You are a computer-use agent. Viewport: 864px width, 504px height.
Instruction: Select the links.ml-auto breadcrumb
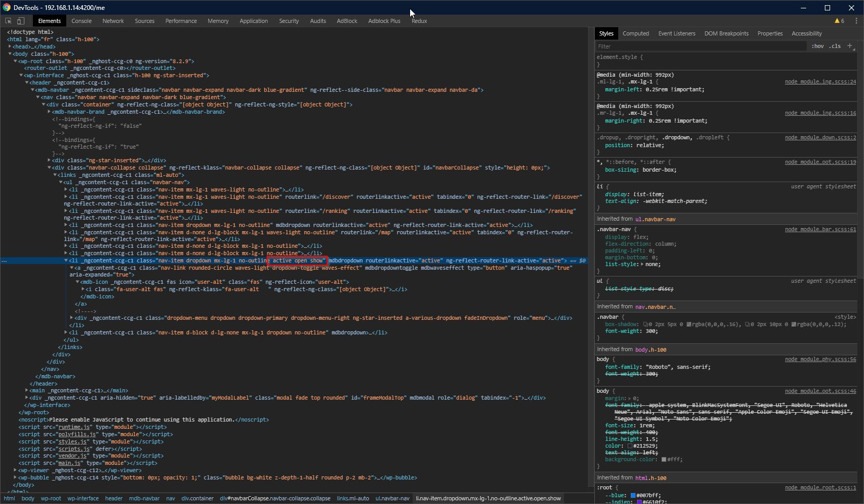pos(353,498)
